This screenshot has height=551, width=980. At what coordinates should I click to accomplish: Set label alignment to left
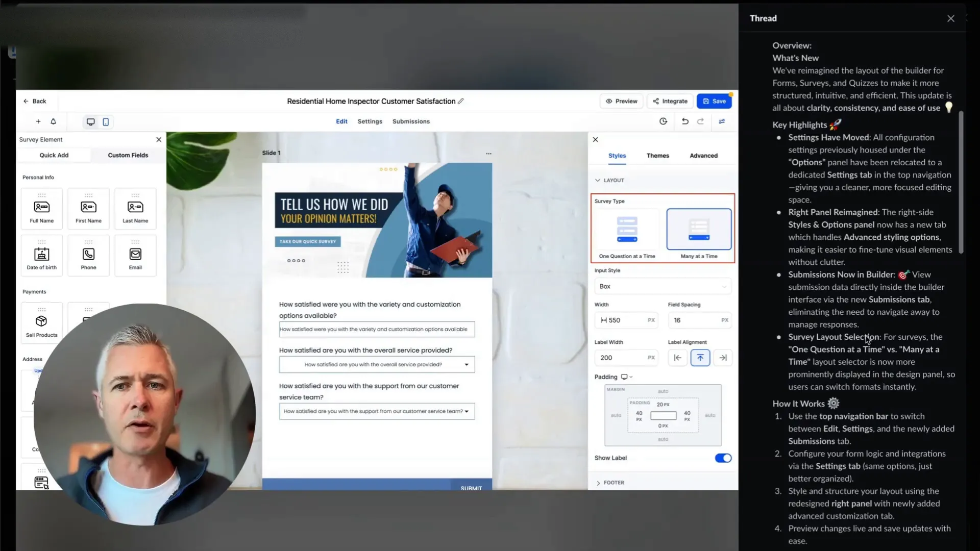point(677,358)
